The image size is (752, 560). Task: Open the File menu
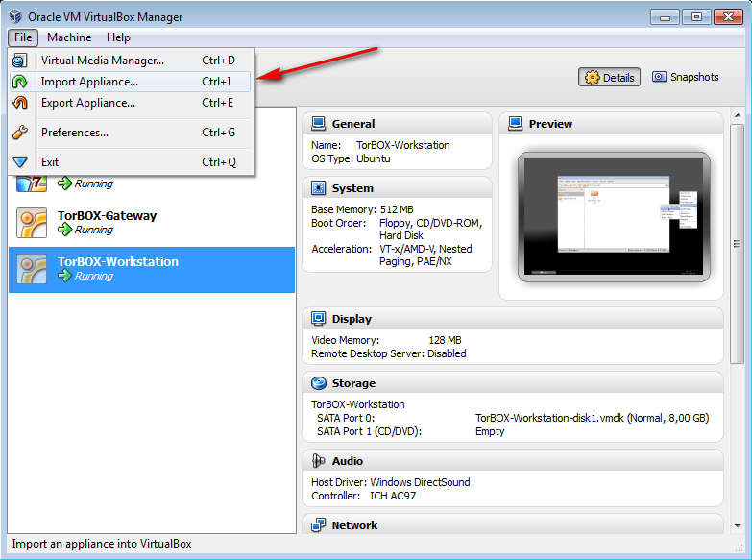22,37
